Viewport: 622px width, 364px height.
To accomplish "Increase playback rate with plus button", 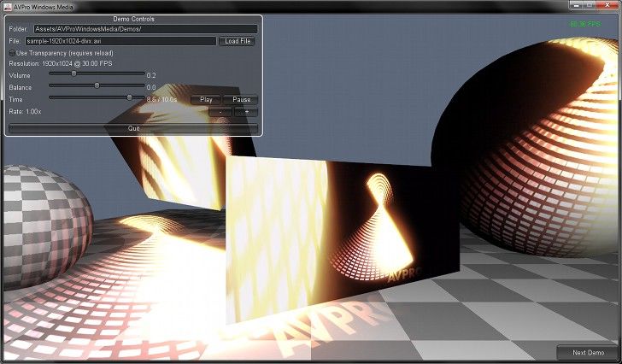I will point(246,112).
